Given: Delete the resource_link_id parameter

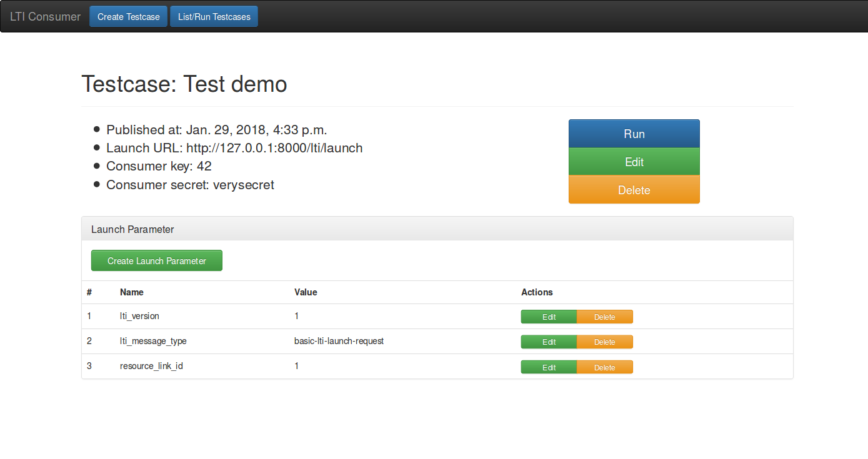Looking at the screenshot, I should point(605,367).
